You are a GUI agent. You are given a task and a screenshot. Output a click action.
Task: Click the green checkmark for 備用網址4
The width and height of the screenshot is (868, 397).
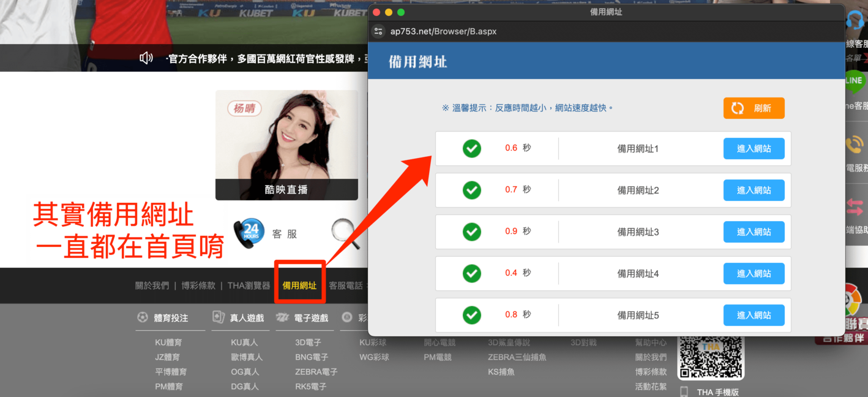pos(471,273)
